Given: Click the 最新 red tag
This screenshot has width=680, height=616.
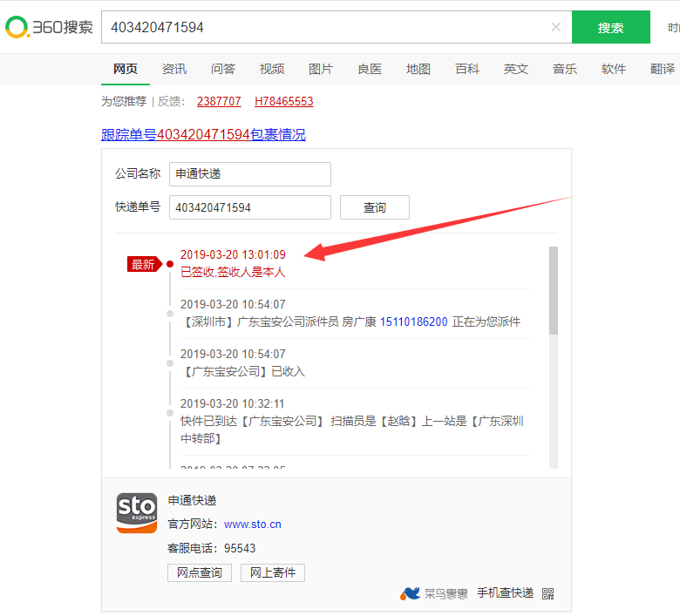Looking at the screenshot, I should 145,264.
